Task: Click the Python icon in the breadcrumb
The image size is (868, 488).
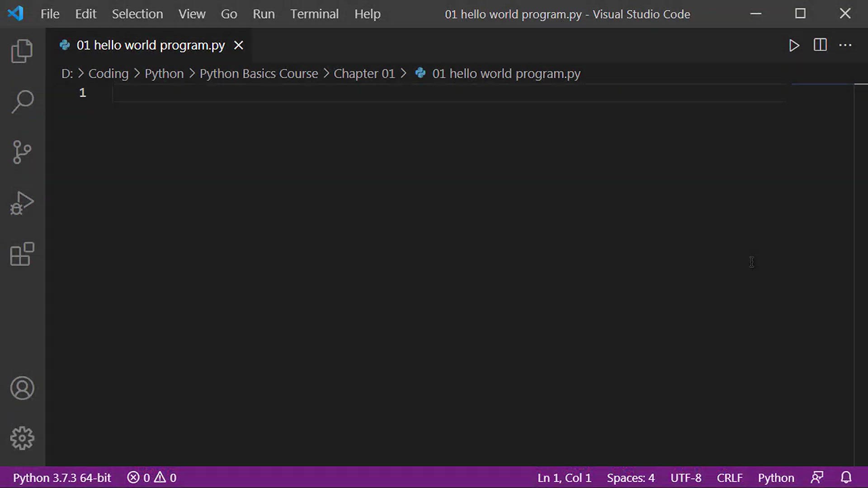Action: tap(420, 73)
